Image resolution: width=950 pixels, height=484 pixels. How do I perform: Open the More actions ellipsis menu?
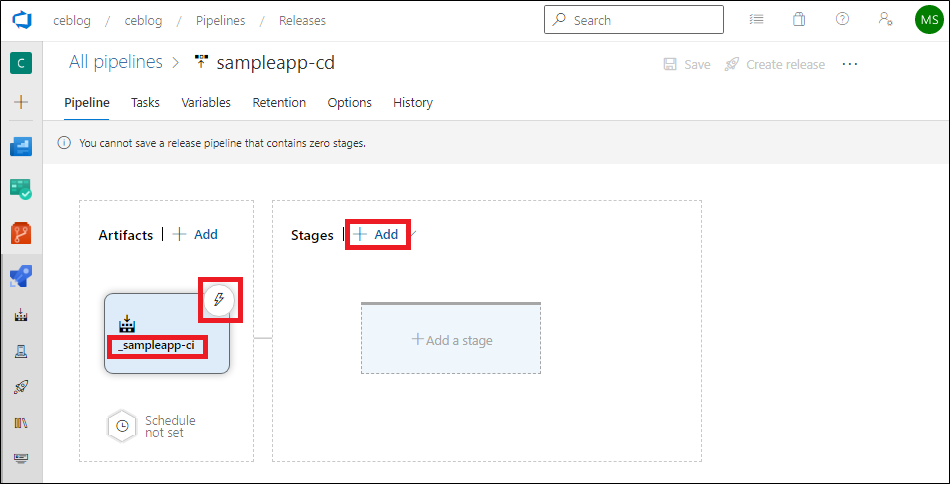(850, 64)
